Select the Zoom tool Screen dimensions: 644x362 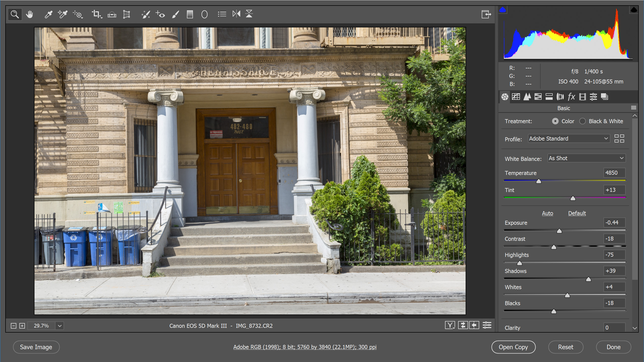pos(15,14)
